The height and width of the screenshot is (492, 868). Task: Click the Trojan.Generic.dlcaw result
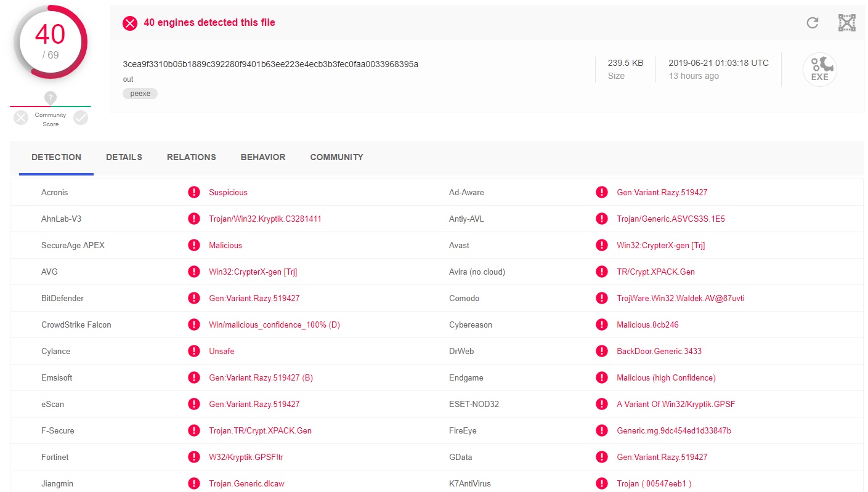click(246, 483)
